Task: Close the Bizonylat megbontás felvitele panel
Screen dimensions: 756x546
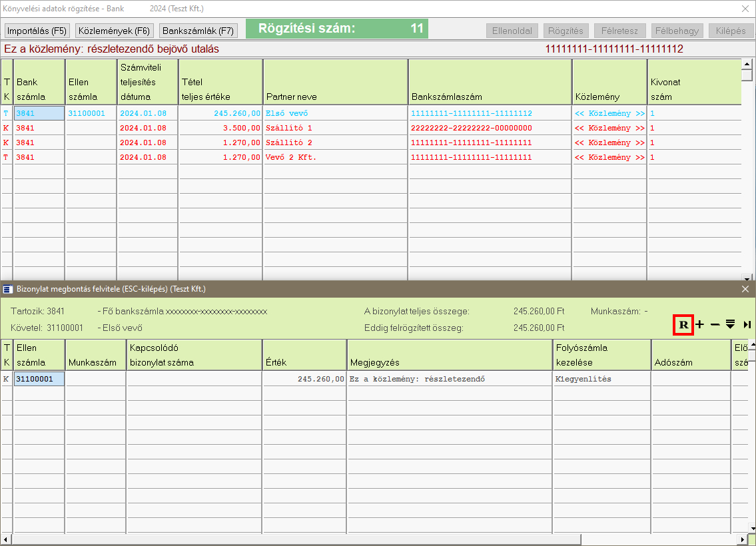Action: point(745,289)
